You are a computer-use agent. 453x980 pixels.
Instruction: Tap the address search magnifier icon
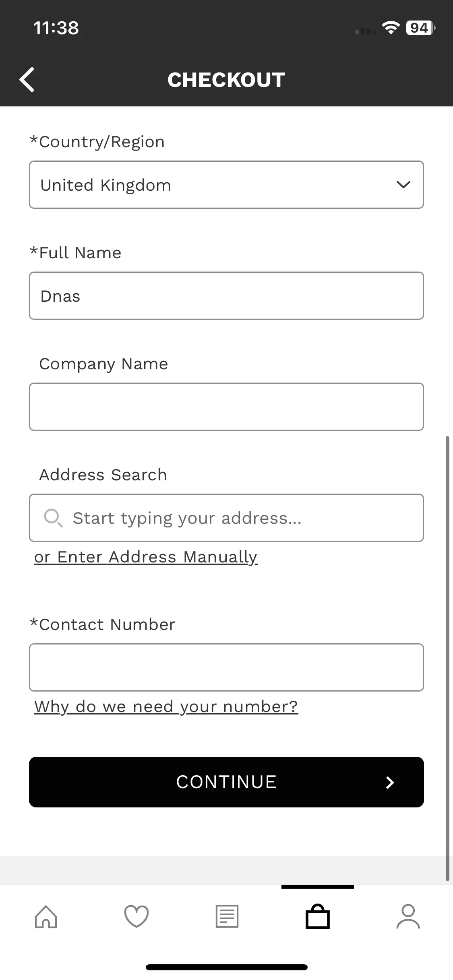pos(53,518)
